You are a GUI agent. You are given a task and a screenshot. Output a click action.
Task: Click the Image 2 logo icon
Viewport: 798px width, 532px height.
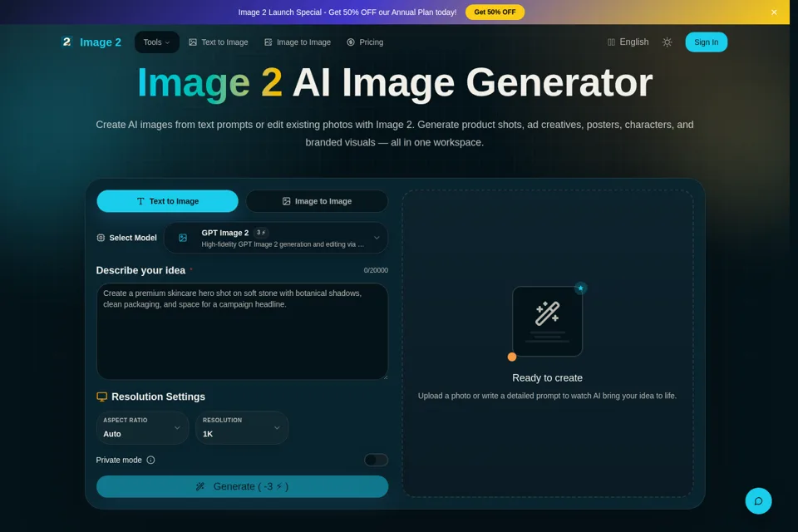point(66,42)
